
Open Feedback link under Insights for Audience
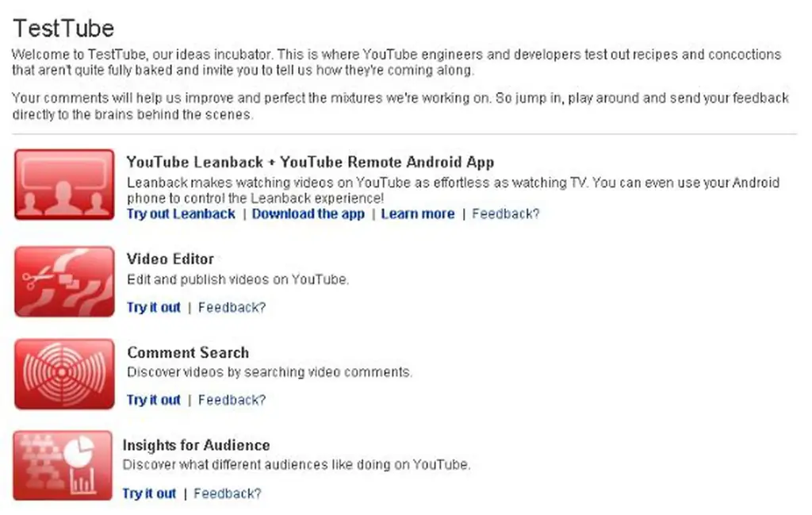(x=228, y=494)
